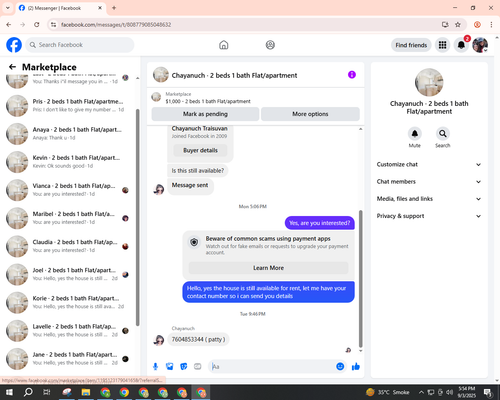Attach a photo file icon
Image resolution: width=500 pixels, height=400 pixels.
170,367
